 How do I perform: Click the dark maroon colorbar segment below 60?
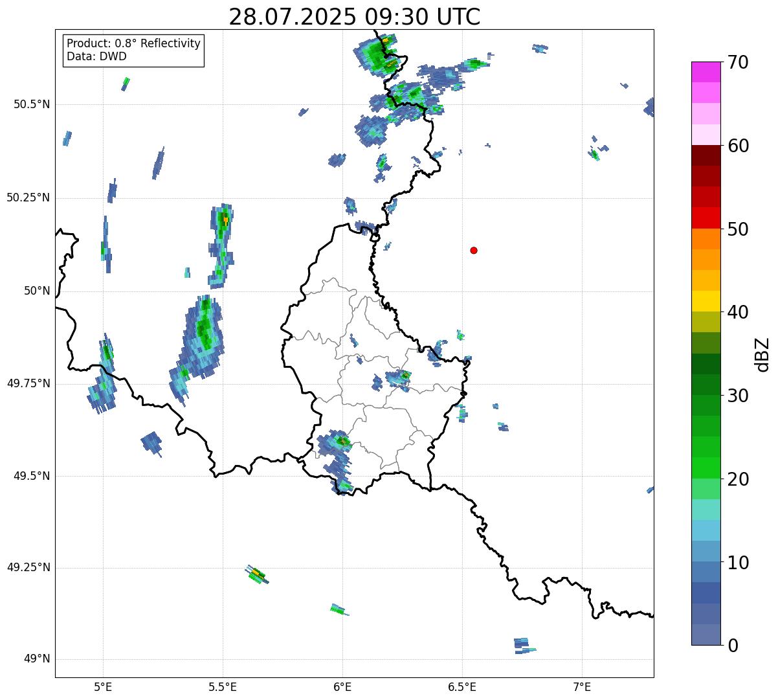706,155
